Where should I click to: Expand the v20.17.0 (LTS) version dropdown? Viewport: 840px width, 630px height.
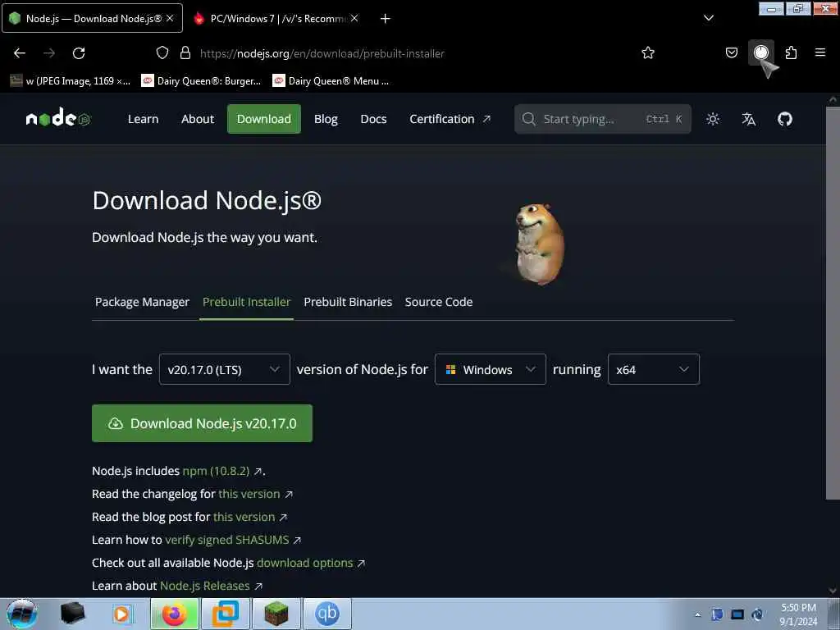225,369
